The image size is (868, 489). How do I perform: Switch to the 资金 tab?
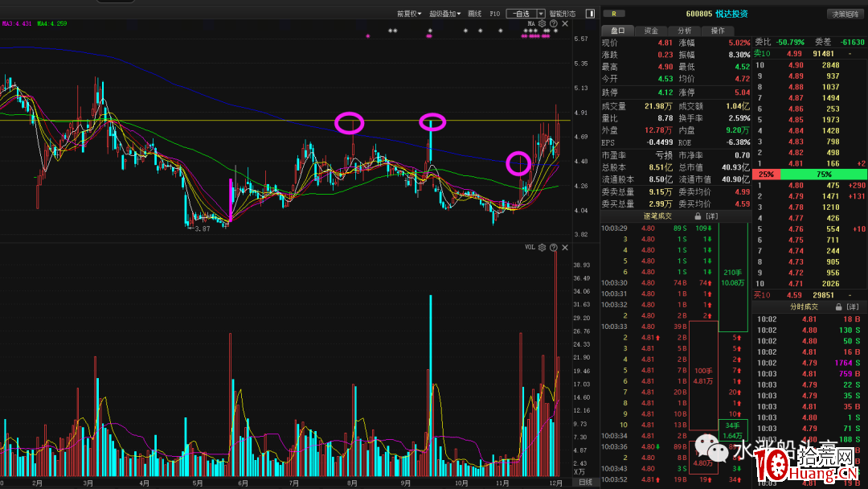pyautogui.click(x=651, y=31)
